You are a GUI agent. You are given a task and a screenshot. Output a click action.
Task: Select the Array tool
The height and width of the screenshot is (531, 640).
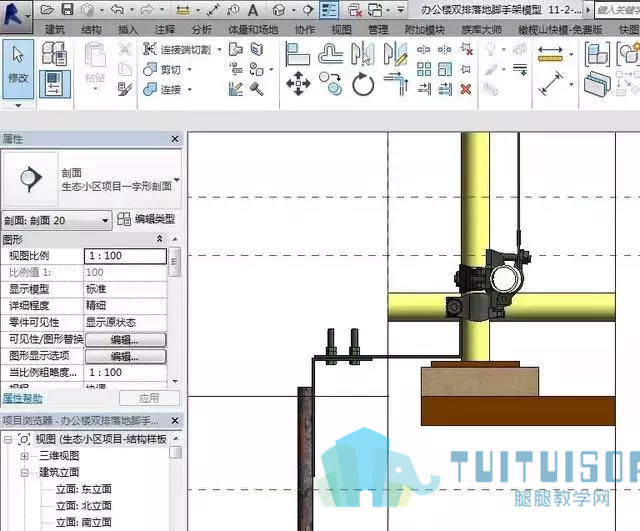[x=424, y=69]
